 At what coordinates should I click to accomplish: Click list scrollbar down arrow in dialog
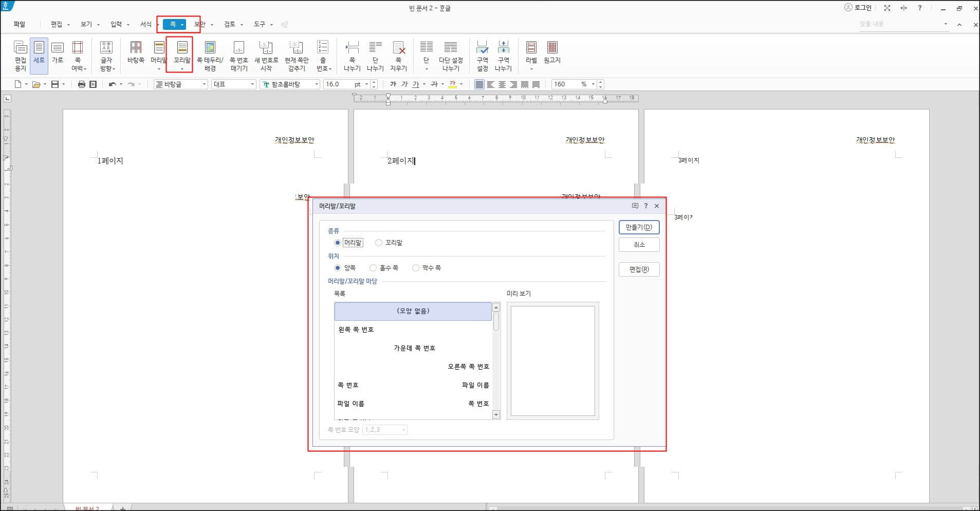(496, 414)
